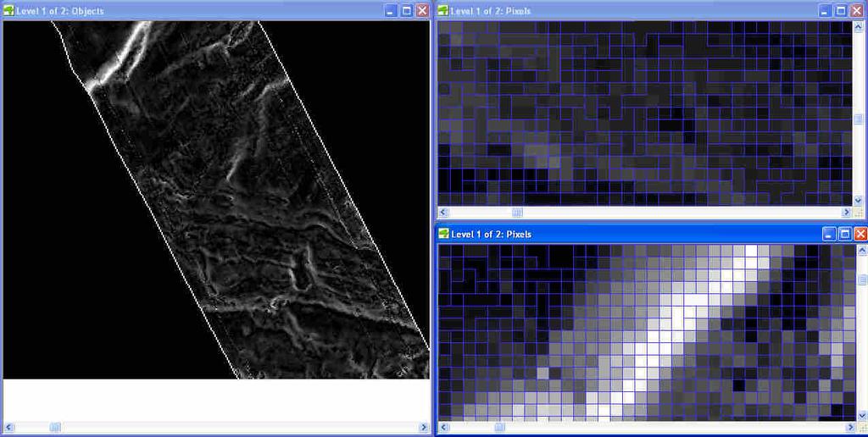Screen dimensions: 868x437
Task: Click right scroll arrow in top Pixels window
Action: 847,213
